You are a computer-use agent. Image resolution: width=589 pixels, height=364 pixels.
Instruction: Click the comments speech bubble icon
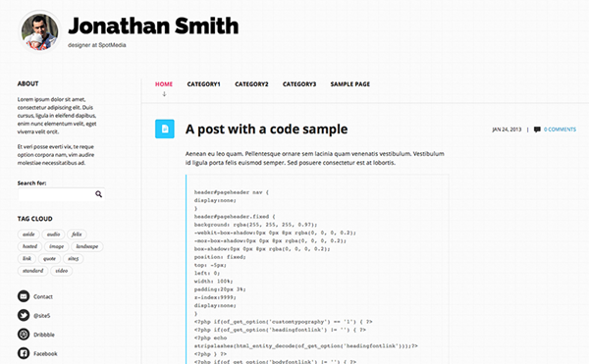pyautogui.click(x=537, y=130)
